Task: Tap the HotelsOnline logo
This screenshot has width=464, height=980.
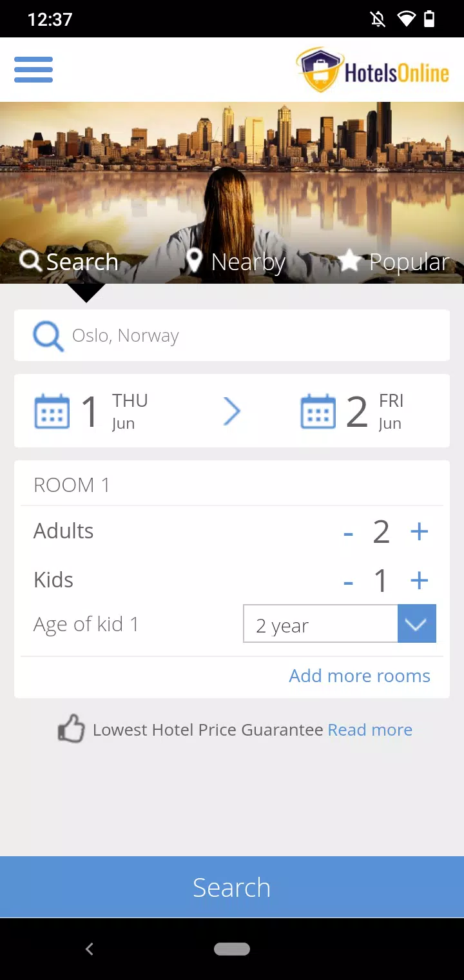Action: pyautogui.click(x=373, y=70)
